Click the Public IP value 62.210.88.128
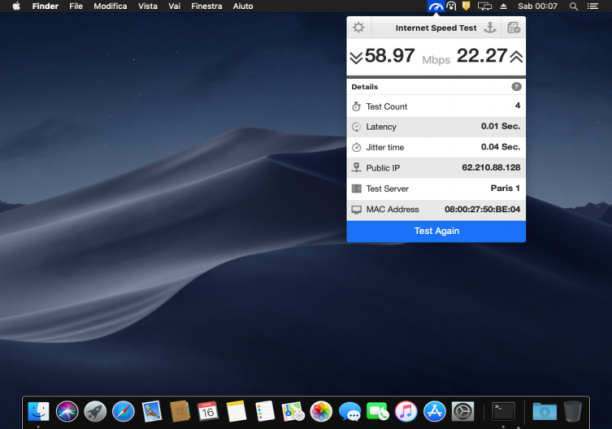 [x=491, y=167]
